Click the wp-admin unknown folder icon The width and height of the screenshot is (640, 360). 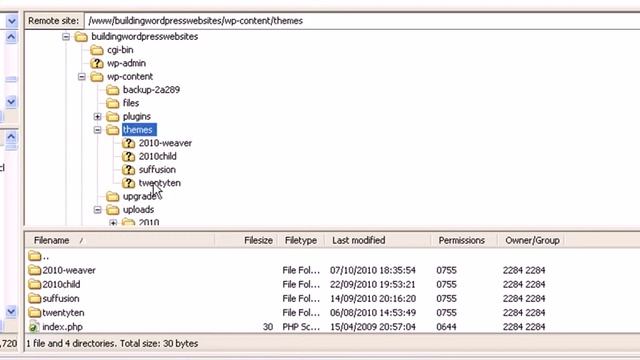pos(97,63)
